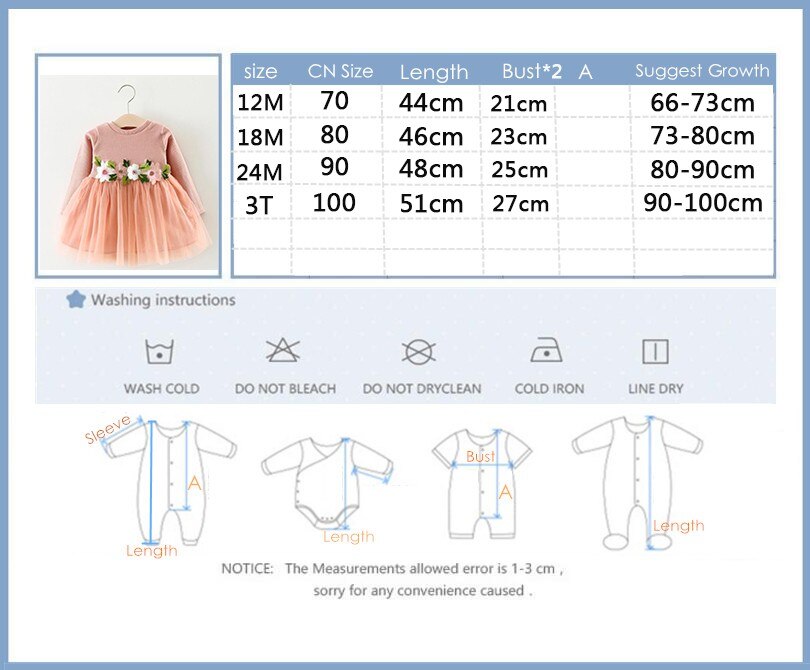
Task: Click the Cold Iron icon
Action: coord(548,351)
